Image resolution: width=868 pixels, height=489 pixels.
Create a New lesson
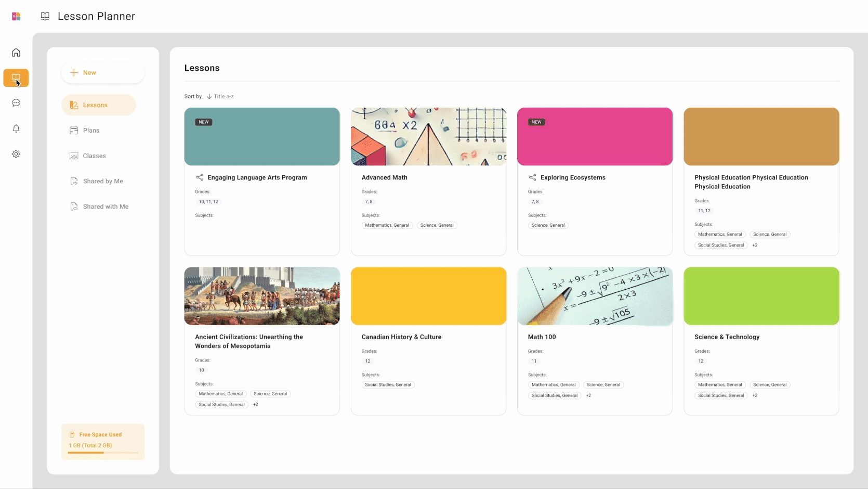[x=103, y=73]
